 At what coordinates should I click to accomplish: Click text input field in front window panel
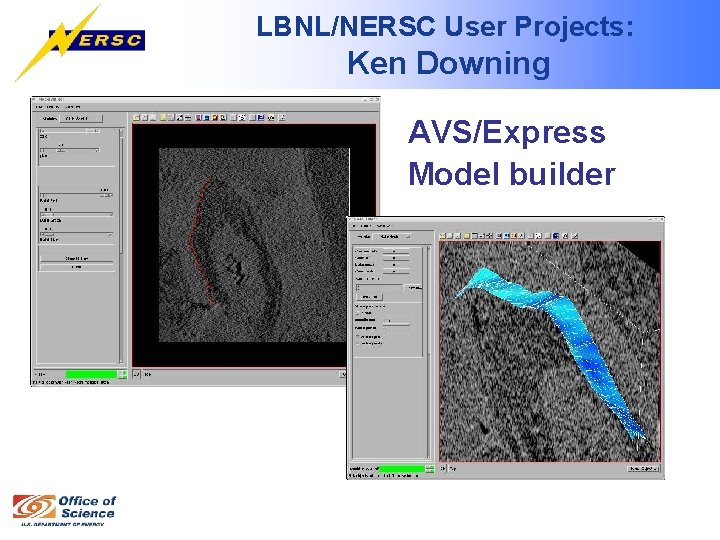(379, 288)
